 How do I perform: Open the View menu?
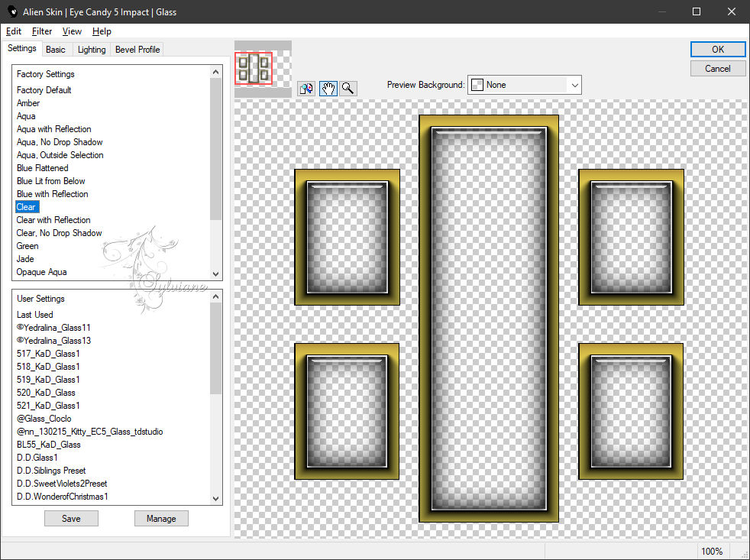point(72,31)
